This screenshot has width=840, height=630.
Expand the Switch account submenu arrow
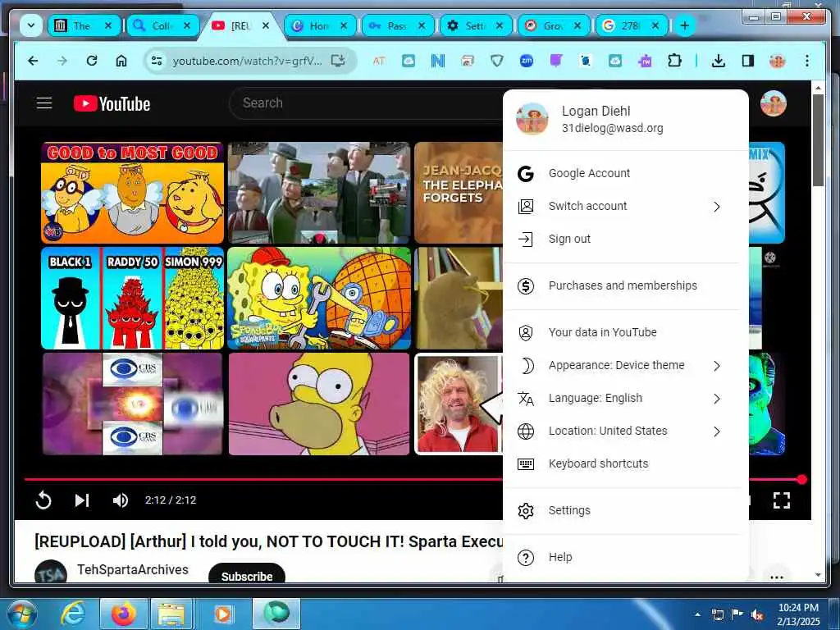pyautogui.click(x=717, y=207)
